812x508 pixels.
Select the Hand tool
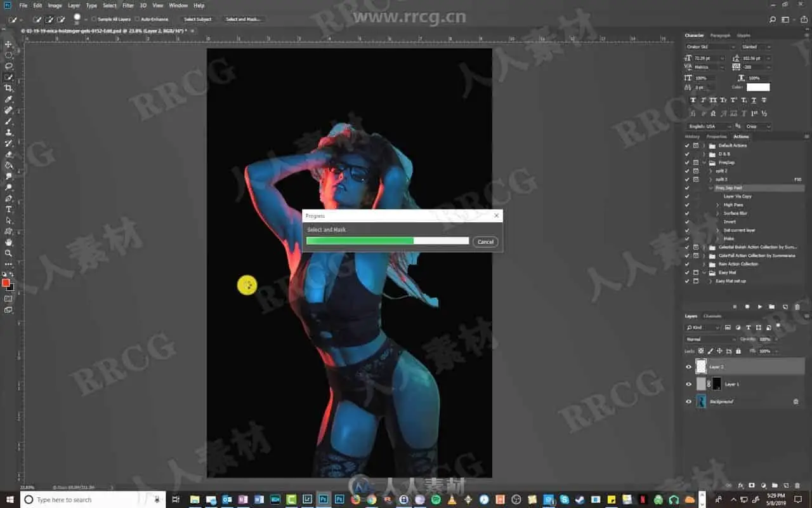pyautogui.click(x=9, y=242)
